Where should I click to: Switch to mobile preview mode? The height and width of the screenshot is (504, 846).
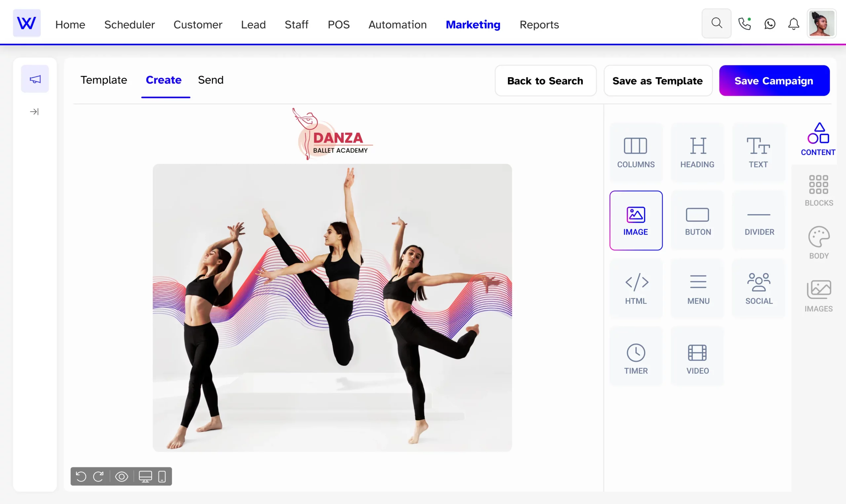click(162, 476)
